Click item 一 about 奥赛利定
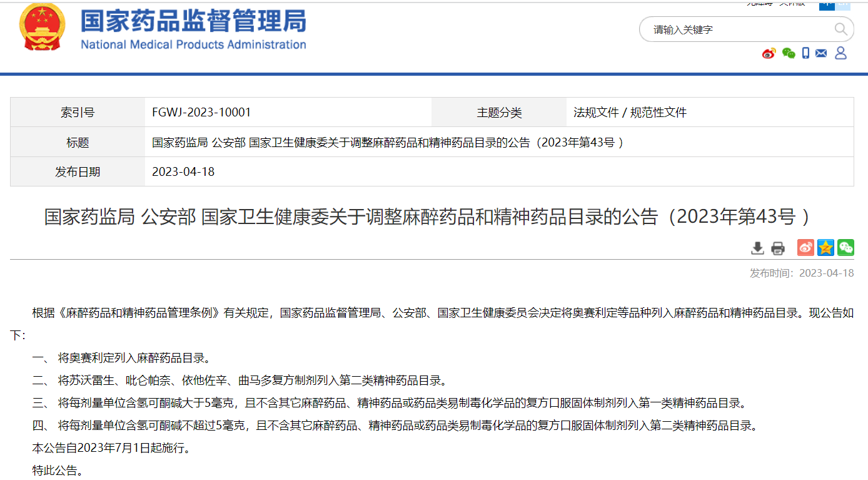The image size is (868, 480). [121, 358]
